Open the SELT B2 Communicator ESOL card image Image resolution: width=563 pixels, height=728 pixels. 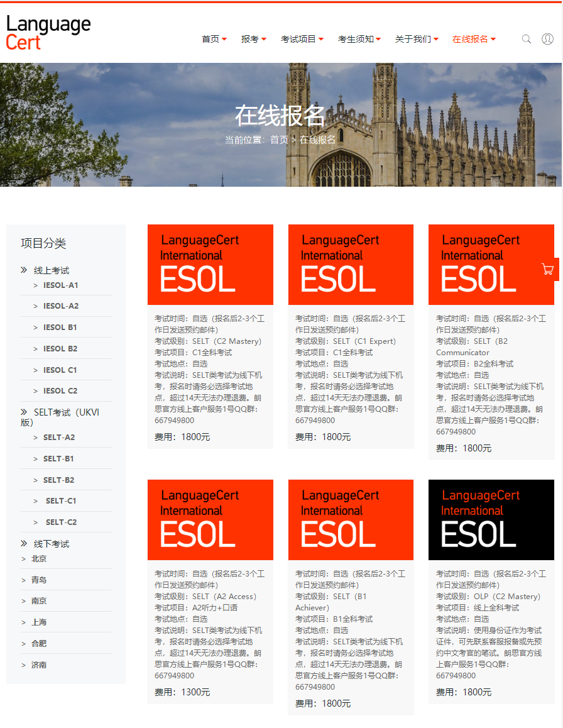(x=491, y=265)
